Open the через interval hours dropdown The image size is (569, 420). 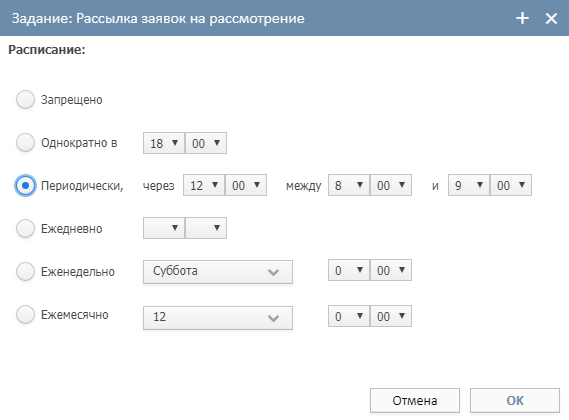point(204,185)
